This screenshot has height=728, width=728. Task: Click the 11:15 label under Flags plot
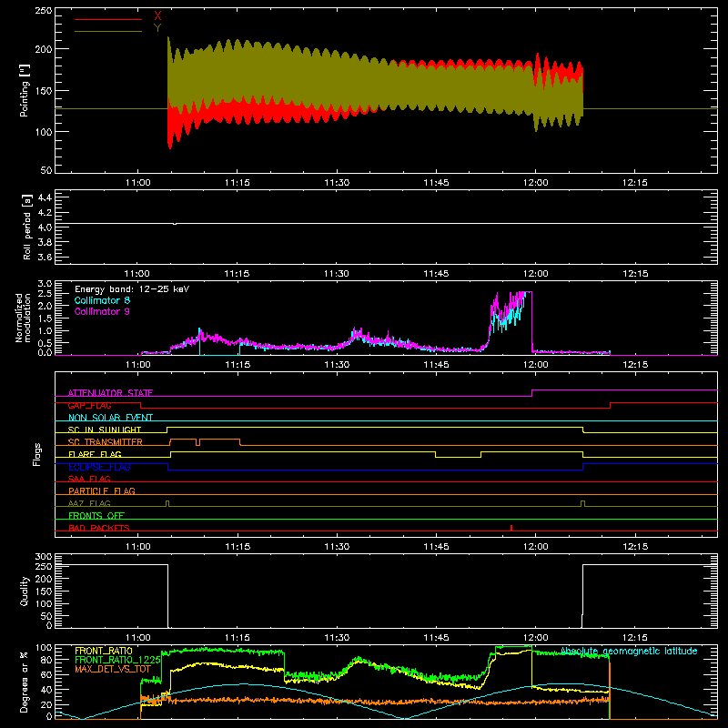coord(238,547)
